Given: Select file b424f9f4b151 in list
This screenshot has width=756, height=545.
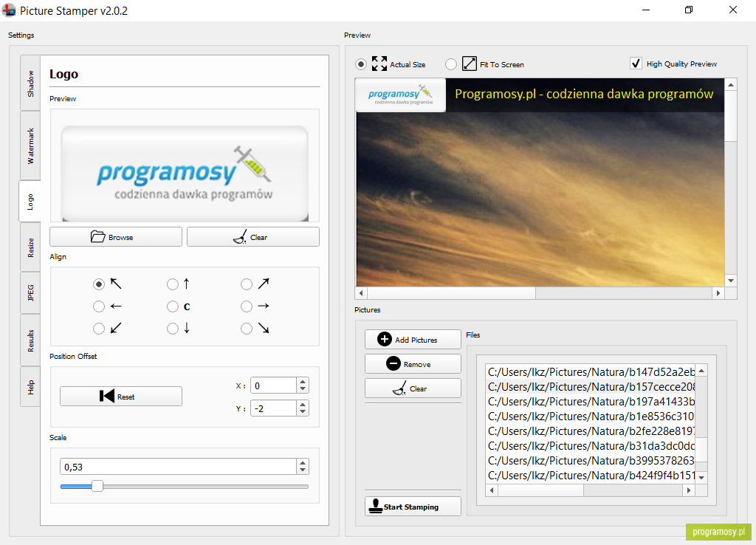Looking at the screenshot, I should [591, 476].
